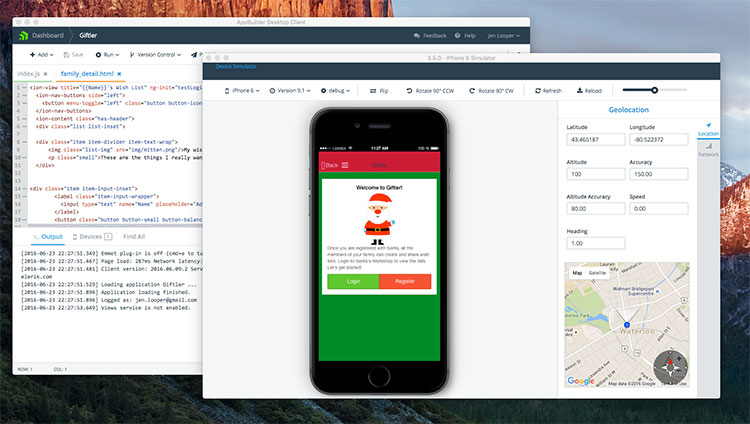Select the Devices panel tab

point(92,236)
